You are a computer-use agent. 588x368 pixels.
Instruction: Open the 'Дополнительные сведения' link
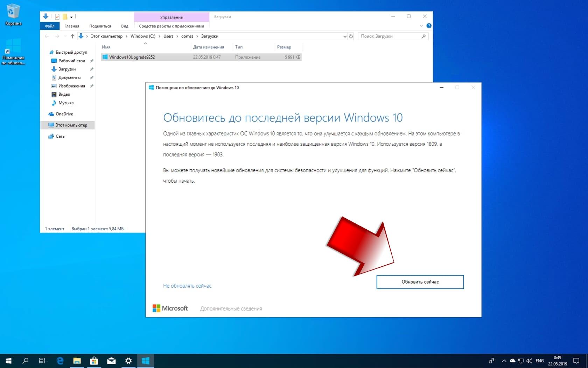point(231,309)
